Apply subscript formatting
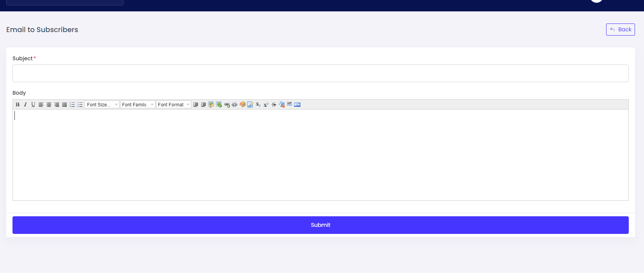 (258, 104)
